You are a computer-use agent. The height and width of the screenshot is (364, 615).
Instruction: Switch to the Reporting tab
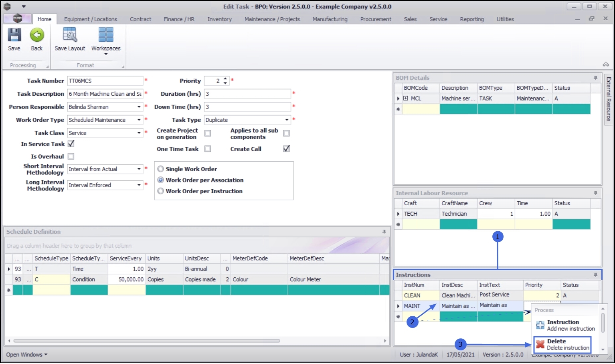pyautogui.click(x=472, y=19)
